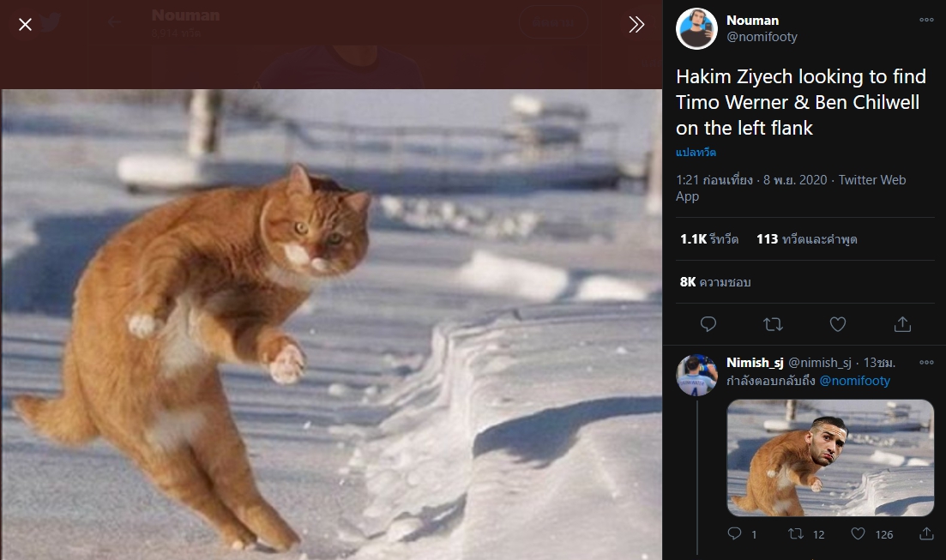Retweet the main tweet icon

tap(773, 325)
